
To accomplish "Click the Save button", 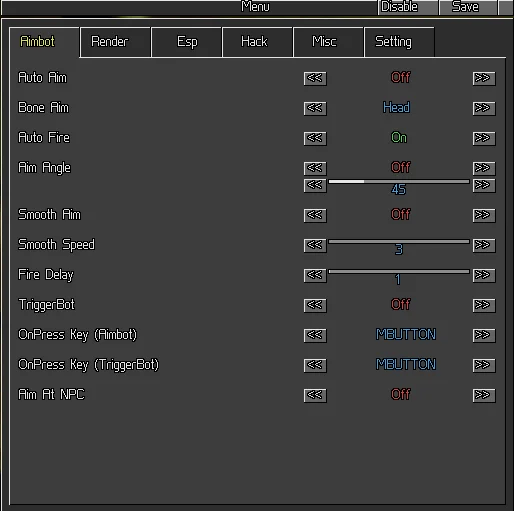I will (468, 7).
